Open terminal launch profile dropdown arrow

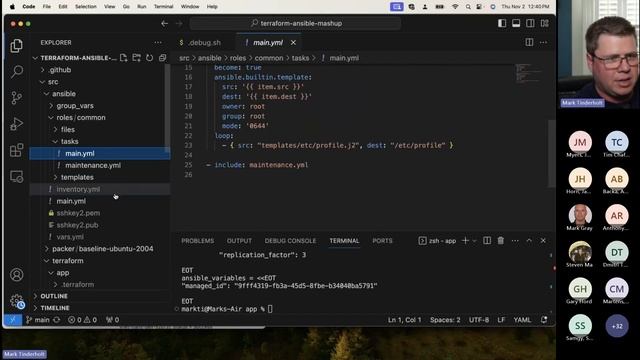[x=474, y=241]
